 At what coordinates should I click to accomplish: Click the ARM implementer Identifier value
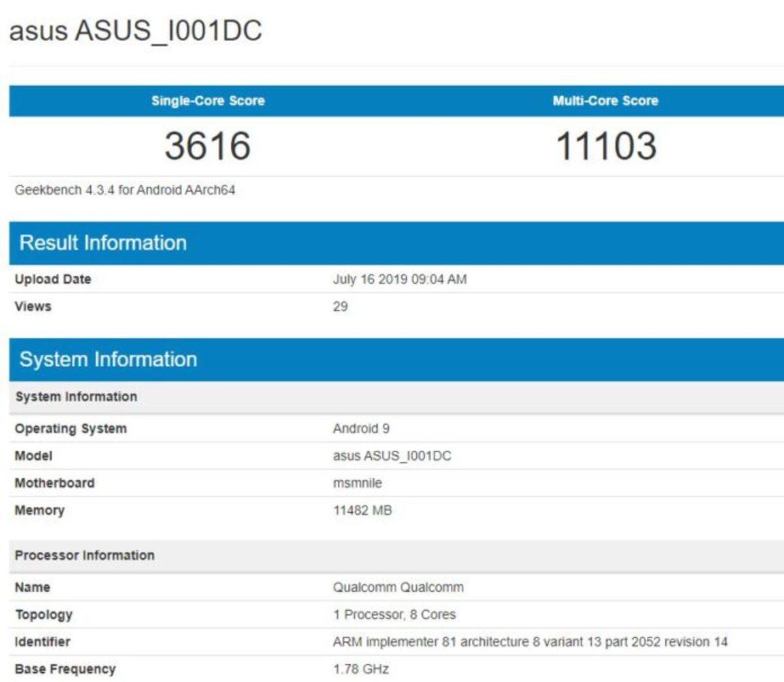pyautogui.click(x=490, y=641)
